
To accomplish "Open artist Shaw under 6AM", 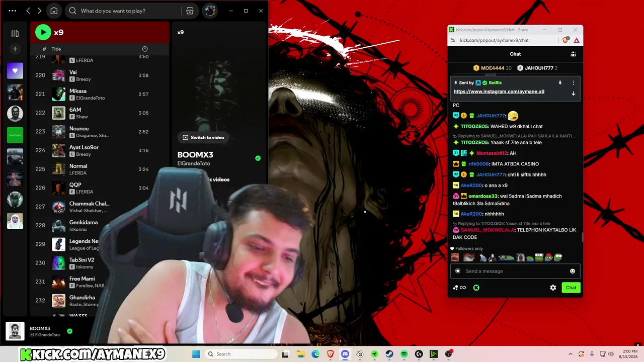I will (x=82, y=117).
